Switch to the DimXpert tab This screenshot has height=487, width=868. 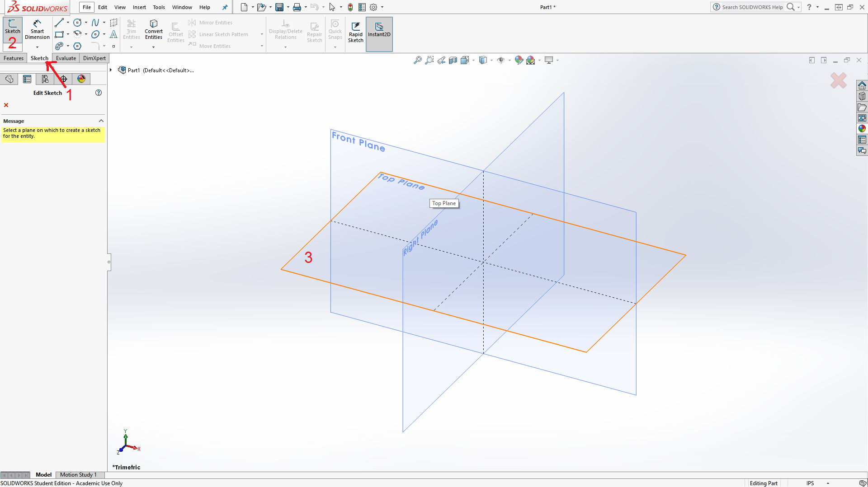click(x=94, y=58)
